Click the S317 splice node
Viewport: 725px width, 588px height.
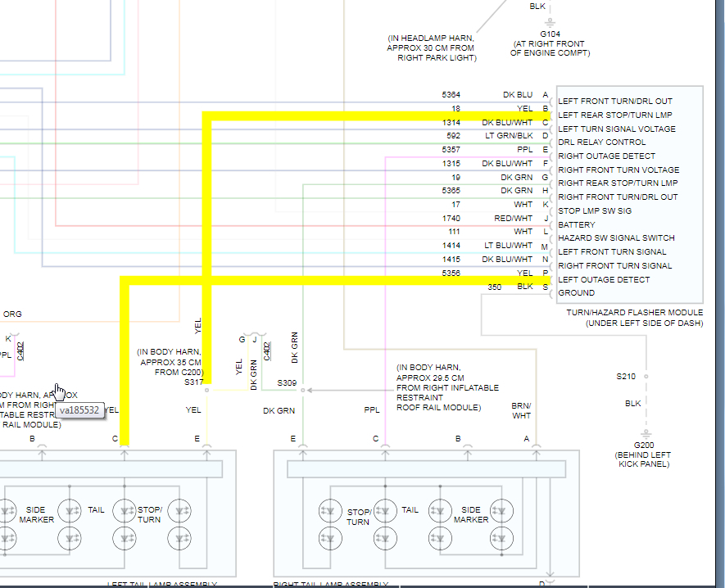coord(206,390)
